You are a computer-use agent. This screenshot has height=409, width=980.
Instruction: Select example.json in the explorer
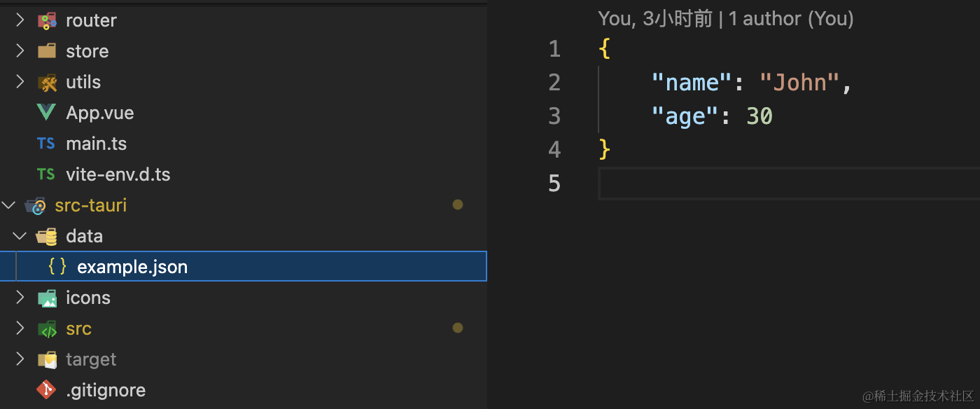(244, 267)
